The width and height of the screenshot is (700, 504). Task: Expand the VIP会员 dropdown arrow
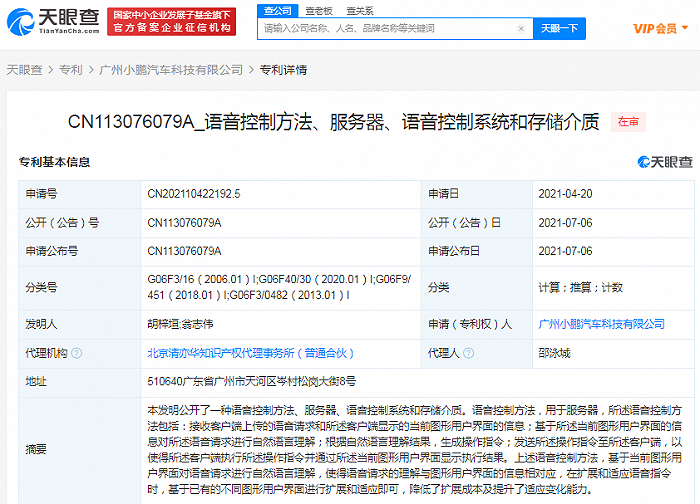point(685,28)
